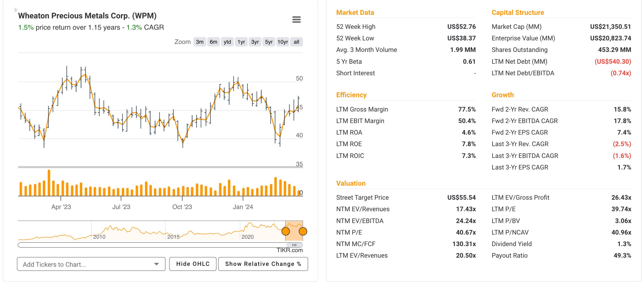Select the 10yr zoom option
644x284 pixels.
[283, 42]
